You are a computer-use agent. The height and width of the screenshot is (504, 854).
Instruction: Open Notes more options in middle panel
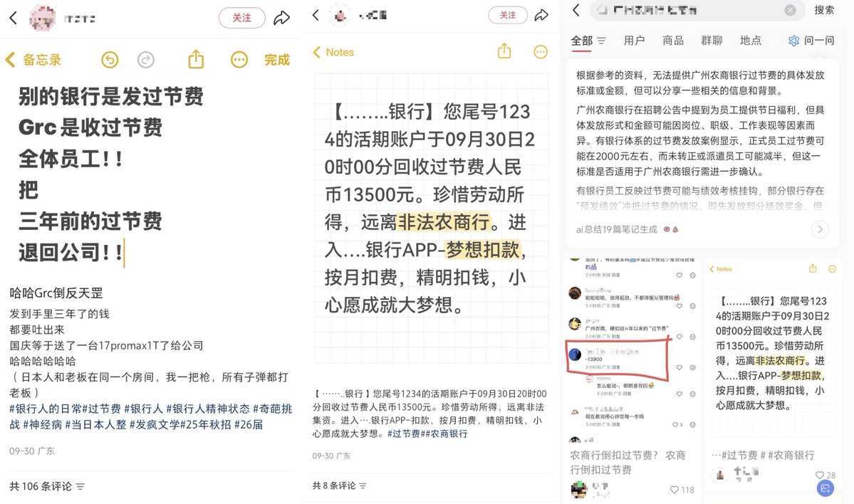pyautogui.click(x=541, y=52)
